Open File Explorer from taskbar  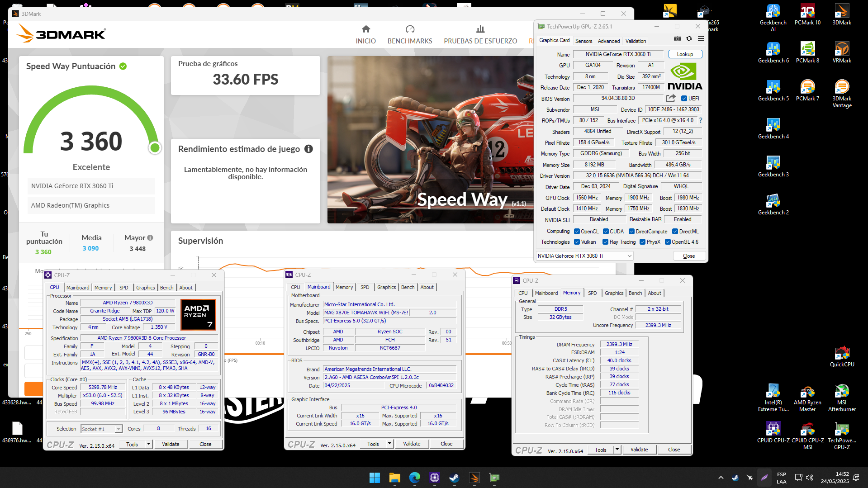[x=395, y=478]
